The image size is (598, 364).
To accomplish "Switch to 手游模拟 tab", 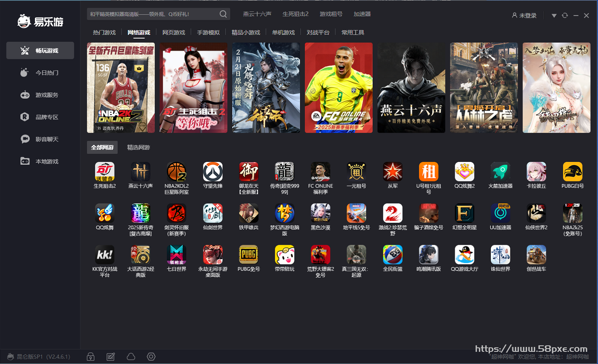I will coord(208,32).
